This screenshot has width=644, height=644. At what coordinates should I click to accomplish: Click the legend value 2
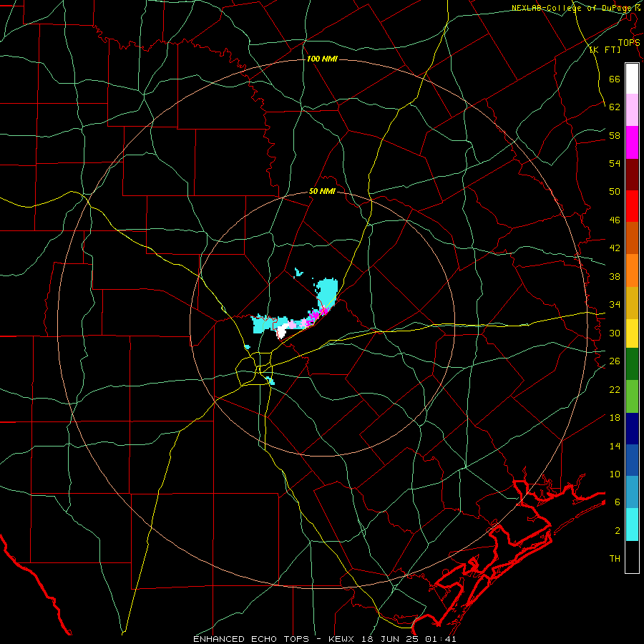618,531
